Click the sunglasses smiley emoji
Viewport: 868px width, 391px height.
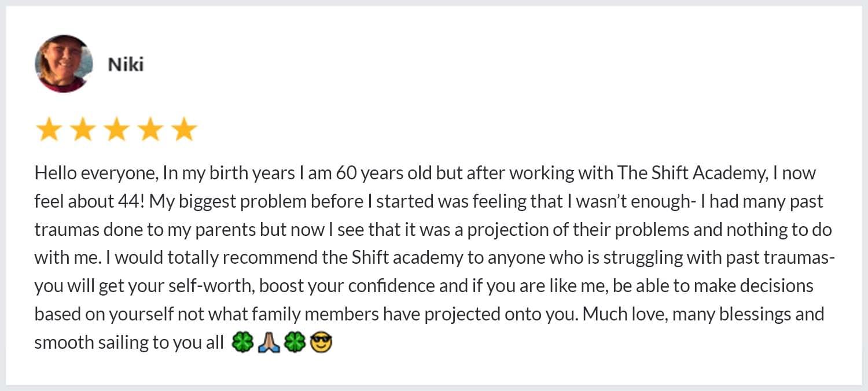pos(321,343)
